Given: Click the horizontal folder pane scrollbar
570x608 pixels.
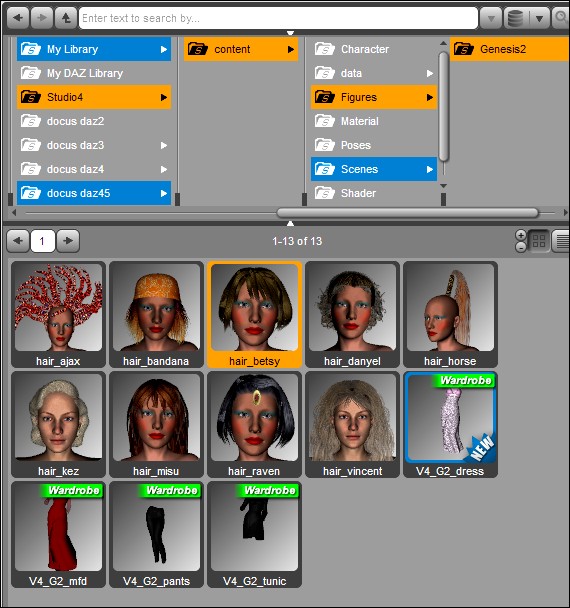Looking at the screenshot, I should click(x=408, y=212).
